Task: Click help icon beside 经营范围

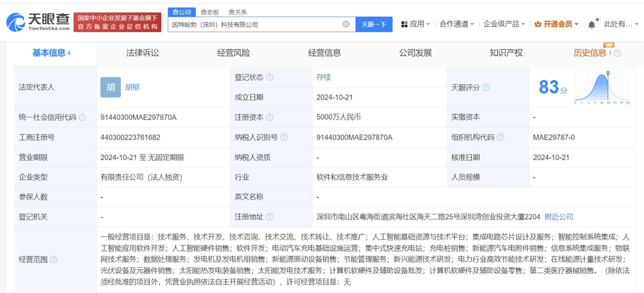Action: 54,259
